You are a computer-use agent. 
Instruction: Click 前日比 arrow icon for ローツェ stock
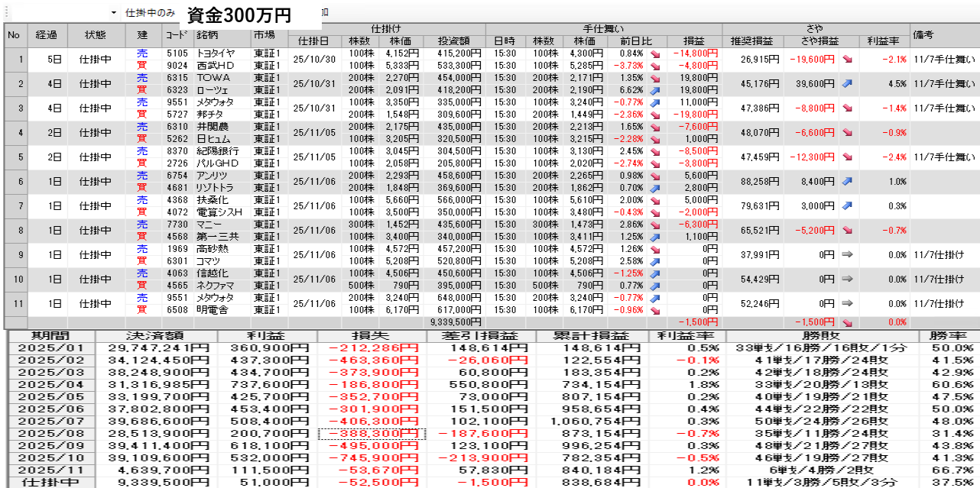tap(656, 90)
